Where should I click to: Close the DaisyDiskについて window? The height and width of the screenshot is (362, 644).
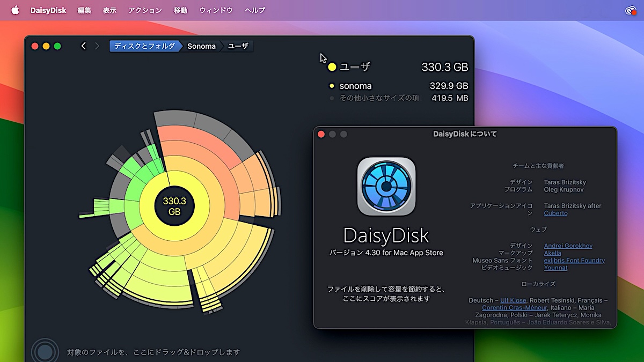[321, 134]
